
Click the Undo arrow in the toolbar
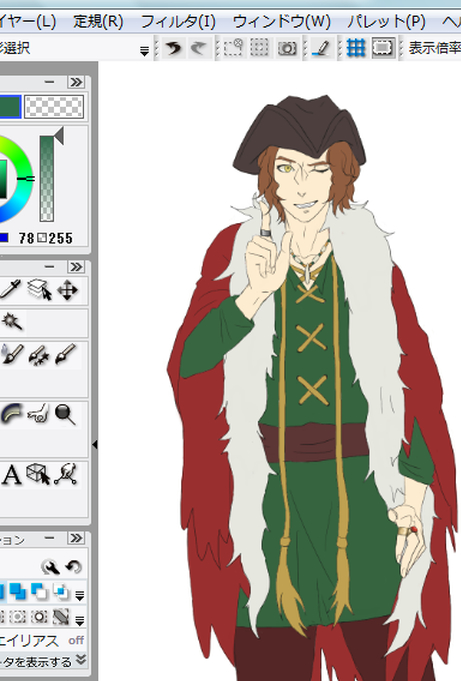coord(173,48)
